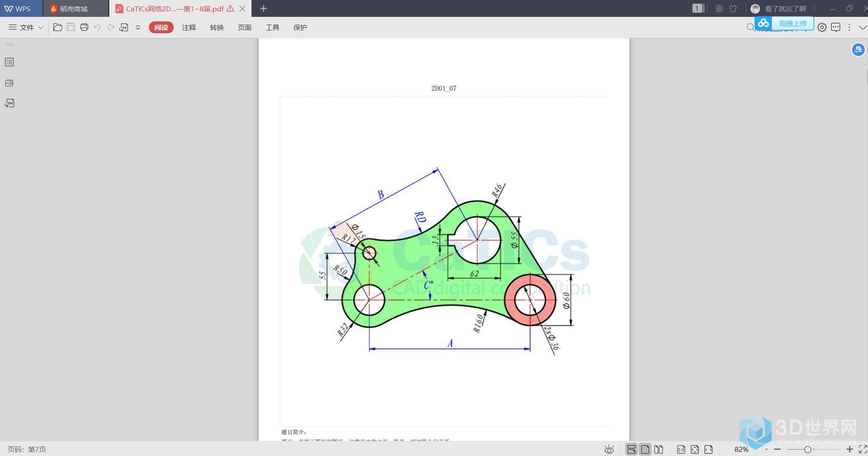Switch to the WPS home tab
868x456 pixels.
tap(21, 9)
